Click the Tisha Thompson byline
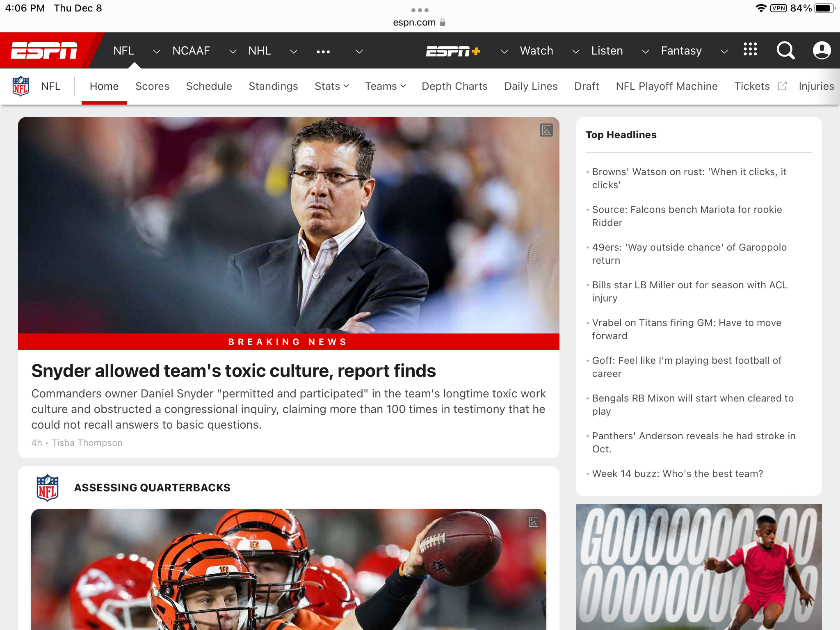 pyautogui.click(x=87, y=443)
